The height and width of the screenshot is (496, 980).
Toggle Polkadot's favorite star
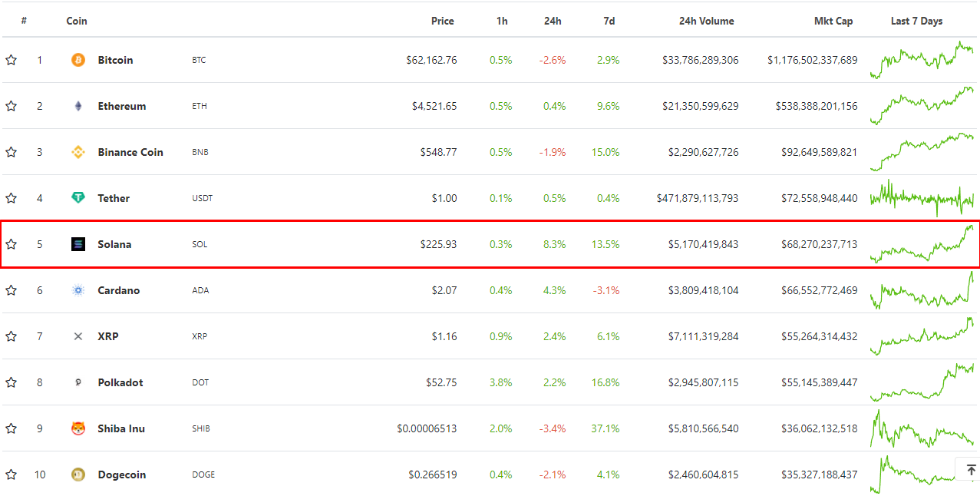coord(11,382)
